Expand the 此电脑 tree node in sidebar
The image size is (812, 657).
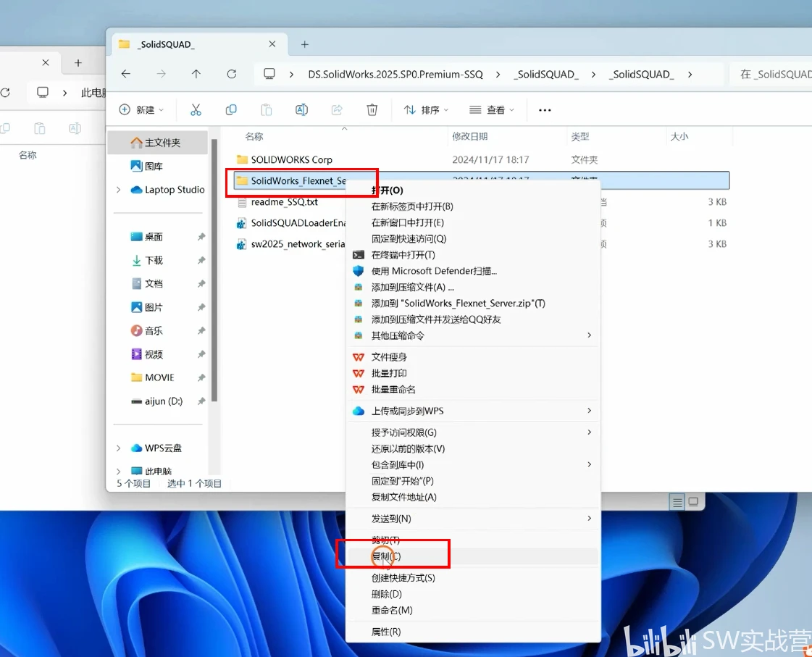119,471
